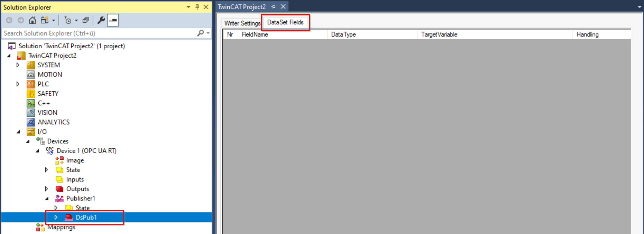Click the DsPub1 dataset icon
The height and width of the screenshot is (234, 644).
point(69,217)
